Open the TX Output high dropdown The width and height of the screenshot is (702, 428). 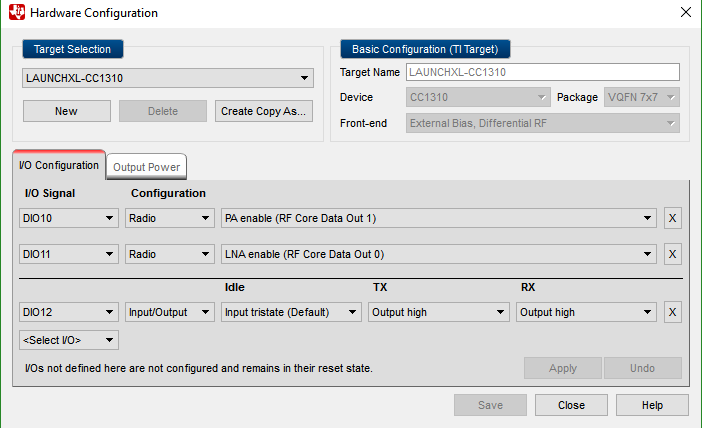point(439,312)
